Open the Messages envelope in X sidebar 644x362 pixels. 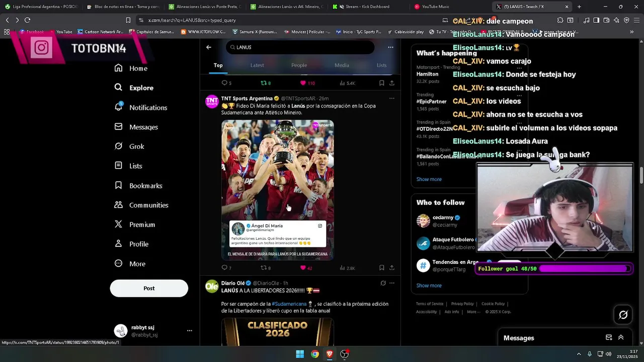pos(118,127)
